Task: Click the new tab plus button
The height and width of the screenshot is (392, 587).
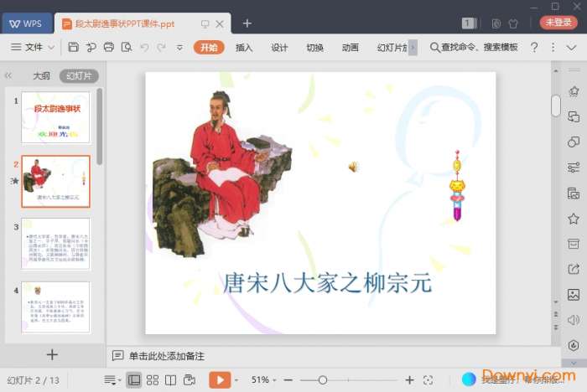Action: pyautogui.click(x=247, y=23)
